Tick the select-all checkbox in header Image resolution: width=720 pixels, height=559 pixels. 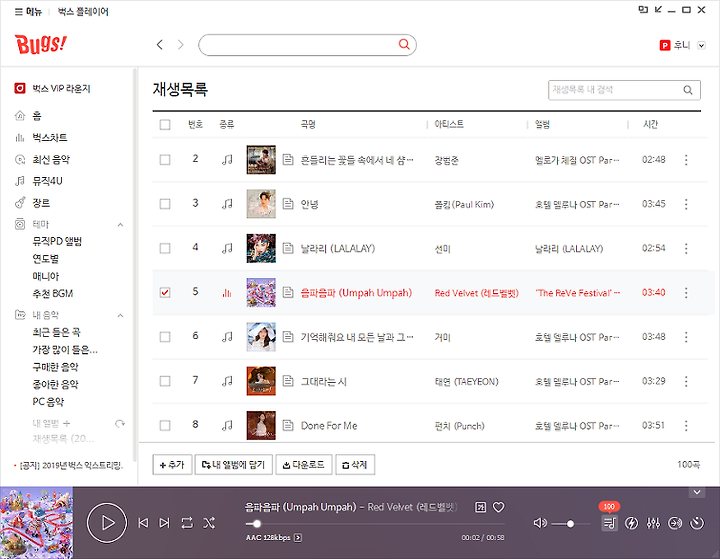click(x=165, y=124)
